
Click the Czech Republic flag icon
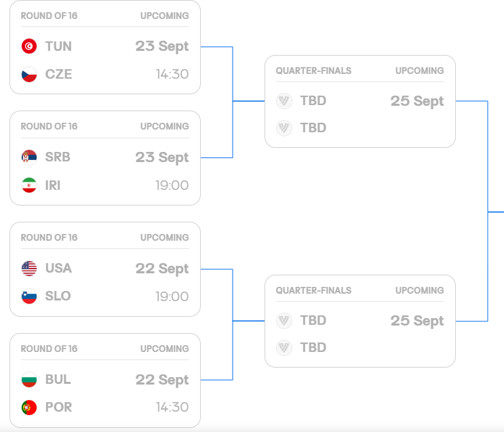tap(29, 74)
